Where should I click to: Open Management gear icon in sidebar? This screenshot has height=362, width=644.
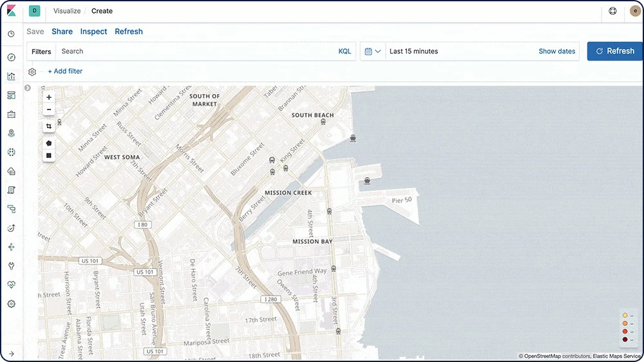click(12, 303)
